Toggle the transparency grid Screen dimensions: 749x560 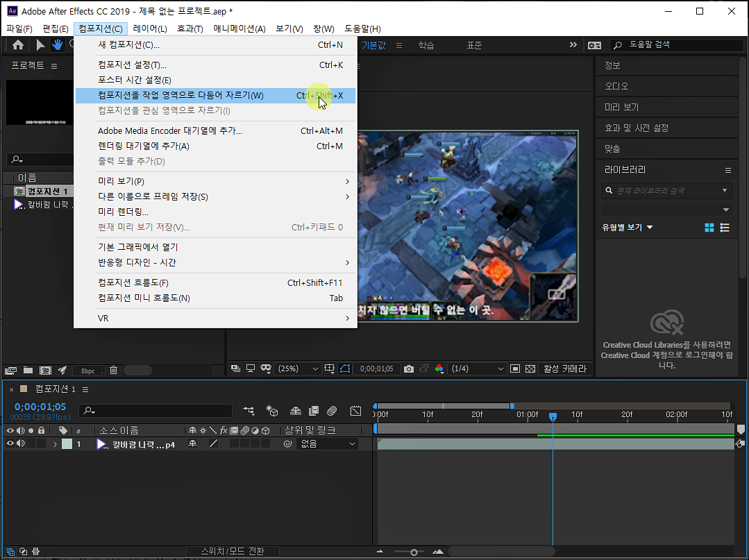pyautogui.click(x=530, y=368)
